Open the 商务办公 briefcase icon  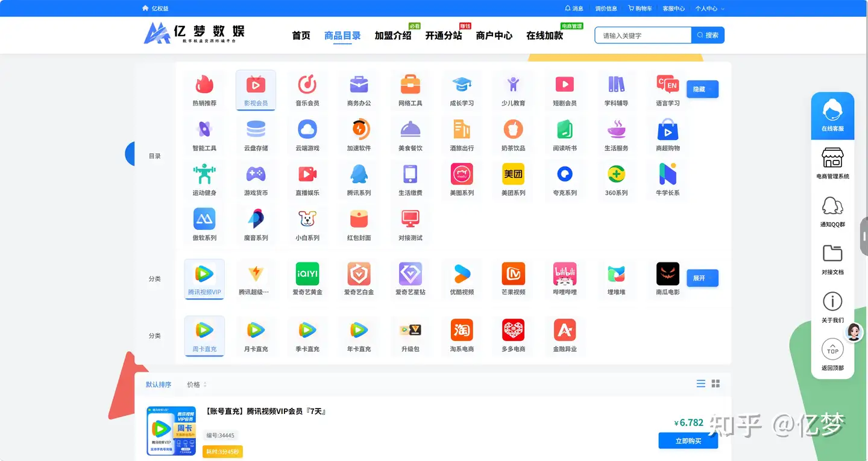tap(359, 84)
